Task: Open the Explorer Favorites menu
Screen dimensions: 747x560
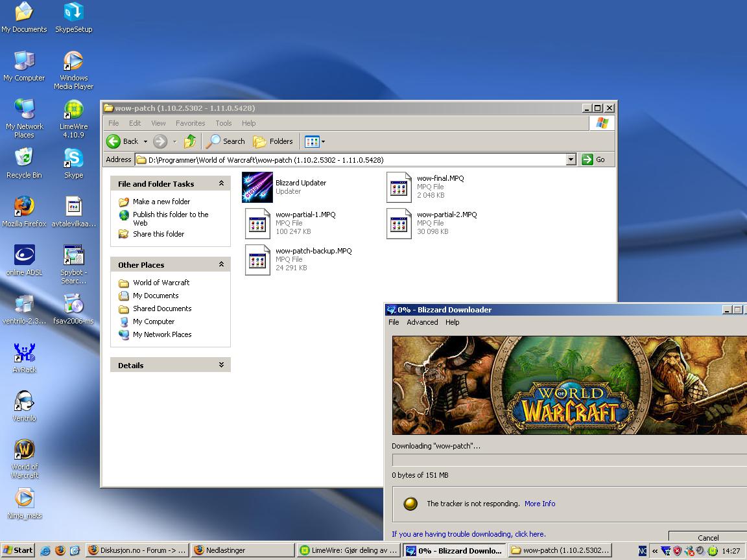Action: pyautogui.click(x=190, y=123)
